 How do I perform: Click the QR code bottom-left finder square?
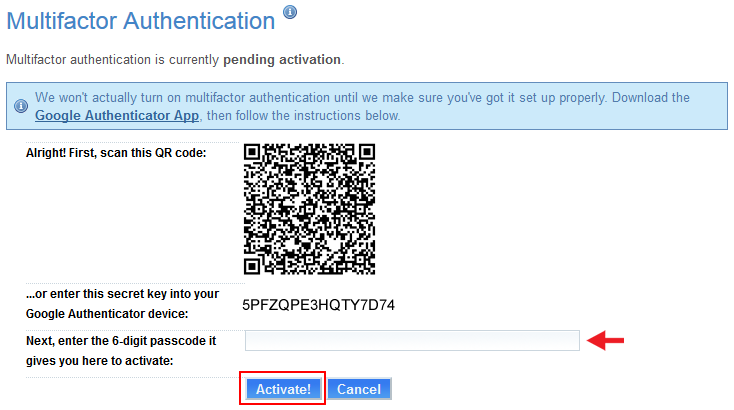click(252, 266)
